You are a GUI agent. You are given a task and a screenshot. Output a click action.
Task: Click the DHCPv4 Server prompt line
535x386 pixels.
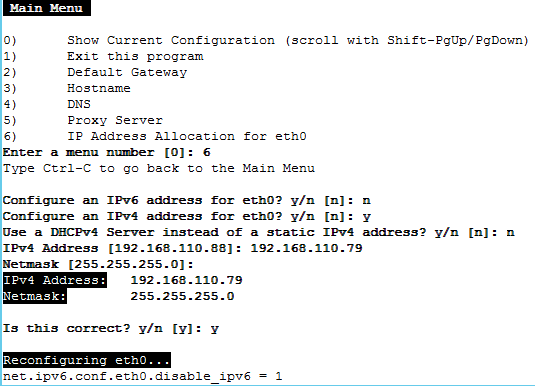[x=259, y=232]
